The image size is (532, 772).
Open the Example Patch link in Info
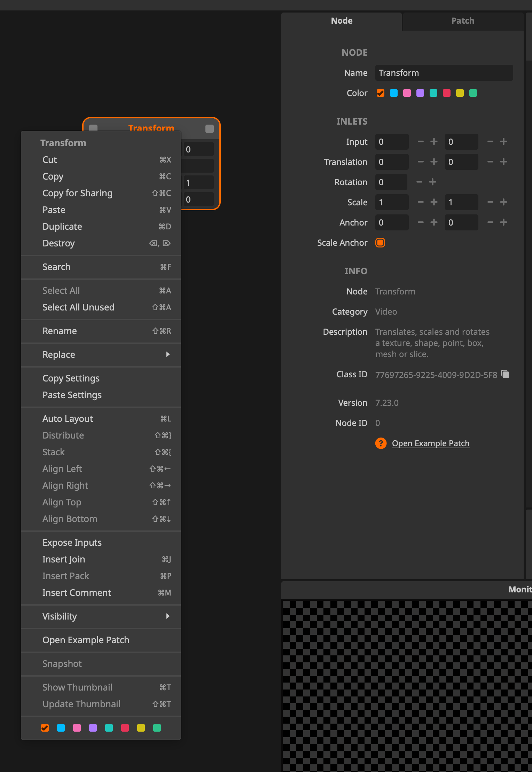pos(431,443)
